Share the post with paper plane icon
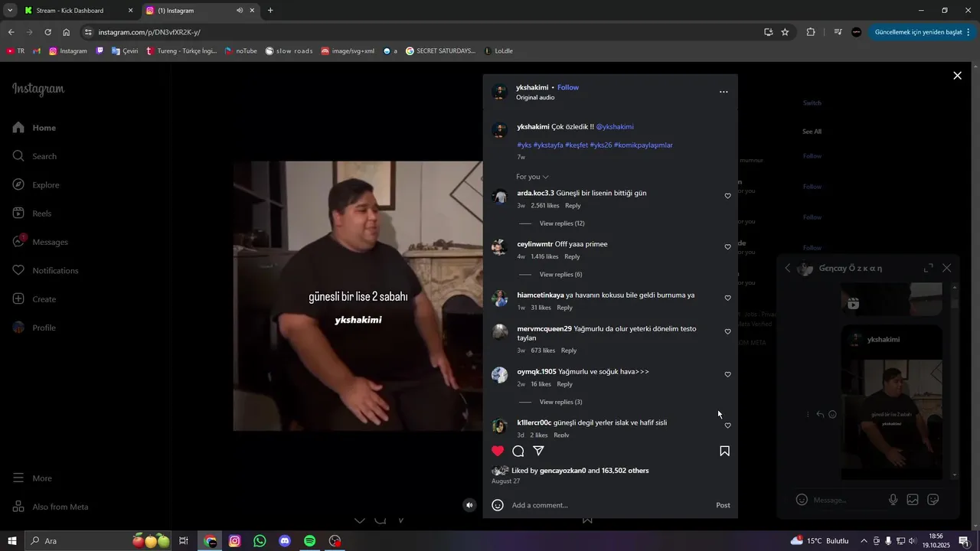Image resolution: width=980 pixels, height=551 pixels. point(538,451)
